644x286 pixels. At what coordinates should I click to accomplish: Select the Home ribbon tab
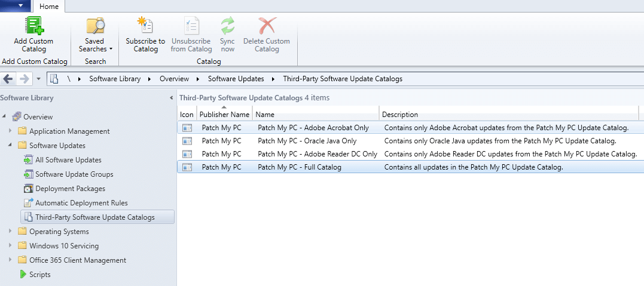point(48,7)
